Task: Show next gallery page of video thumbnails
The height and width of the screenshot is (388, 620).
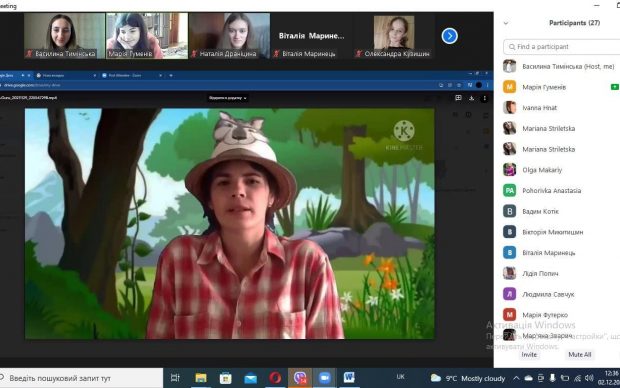Action: coord(450,36)
